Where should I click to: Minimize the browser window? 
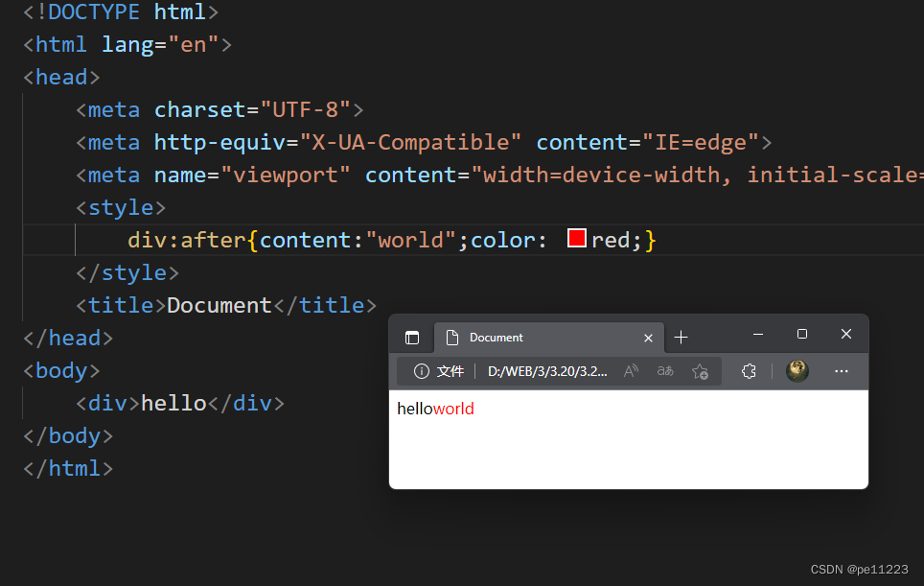click(x=758, y=335)
